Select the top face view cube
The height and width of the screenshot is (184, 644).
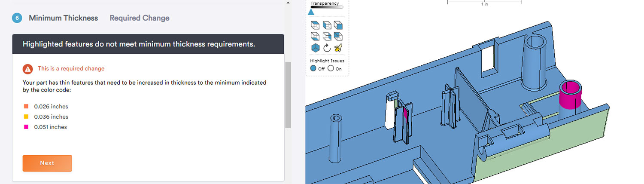316,25
